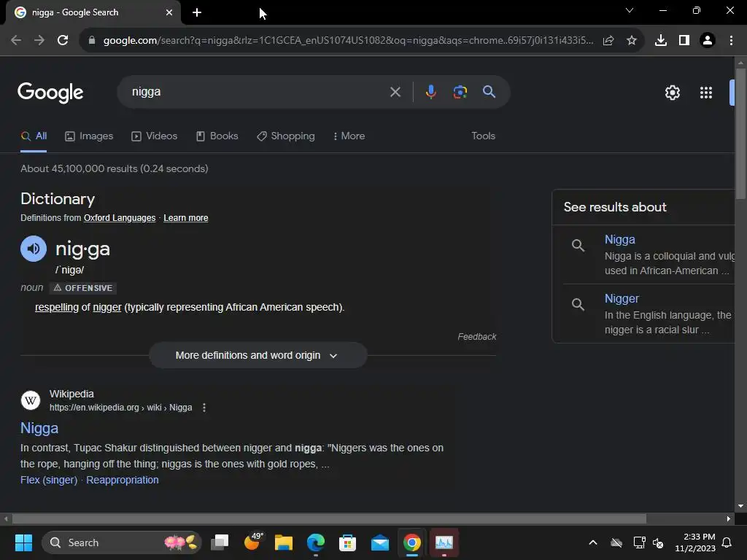This screenshot has height=560, width=747.
Task: Click the Learn more link
Action: 186,218
